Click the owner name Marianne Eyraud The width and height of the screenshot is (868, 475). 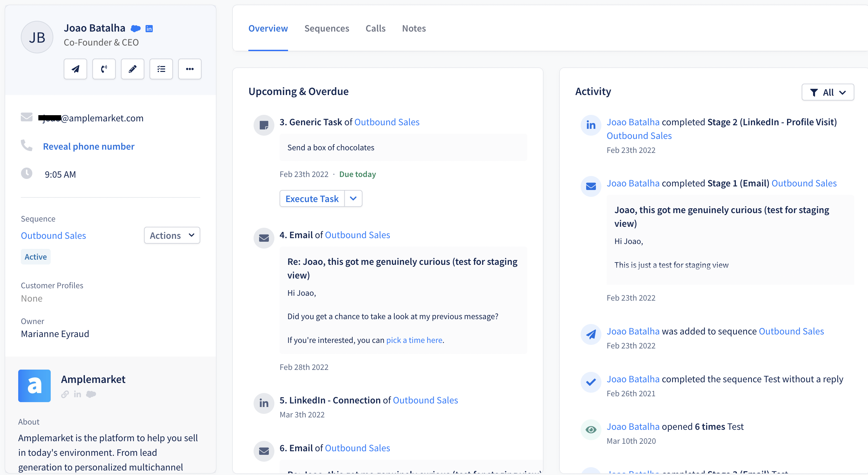click(55, 334)
